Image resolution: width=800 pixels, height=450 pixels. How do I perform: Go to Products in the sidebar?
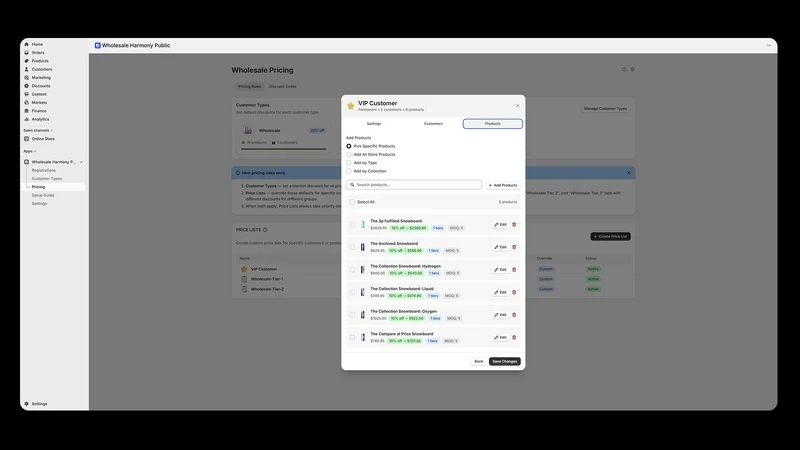(x=40, y=61)
